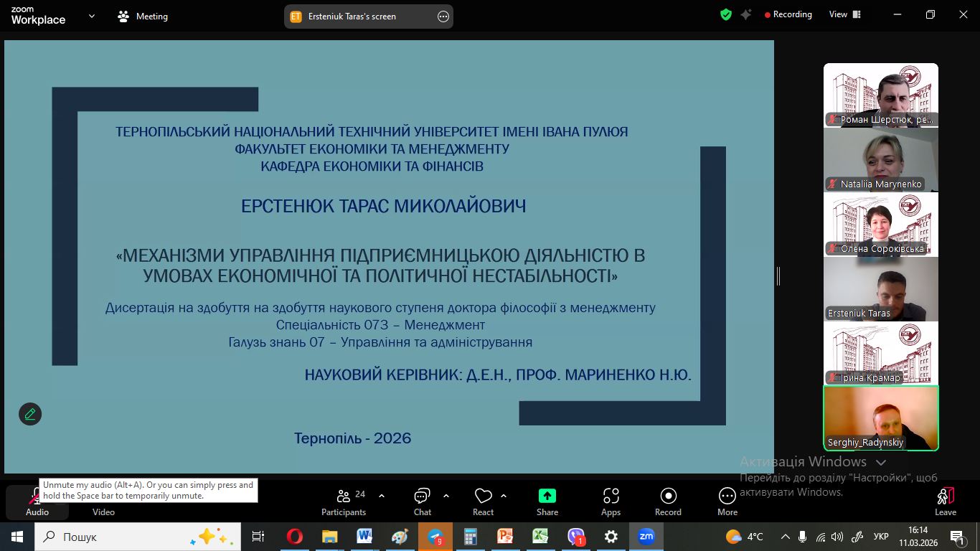Open the Participants panel
This screenshot has height=551, width=980.
pos(344,501)
